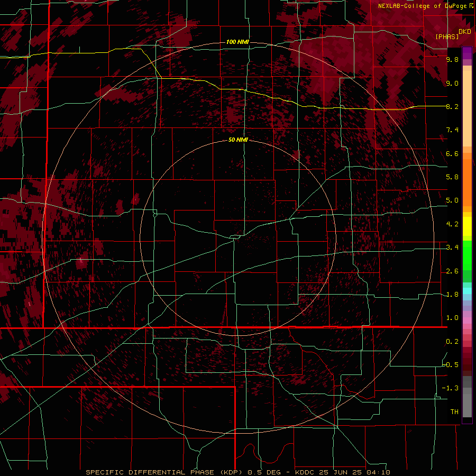Click the 5.0 scale value

pyautogui.click(x=452, y=200)
